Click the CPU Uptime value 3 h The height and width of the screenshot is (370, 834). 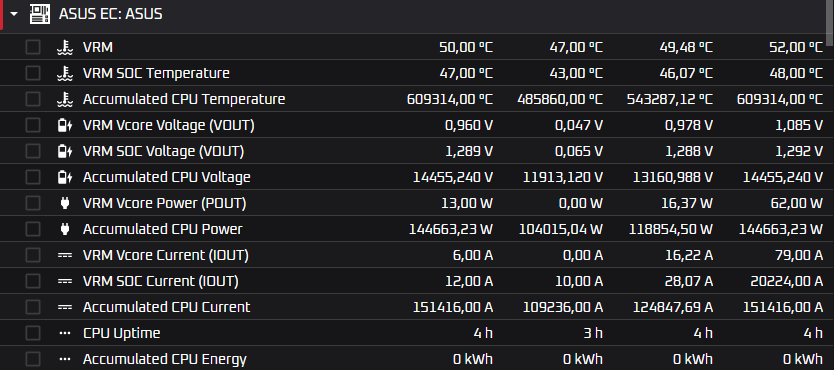[x=593, y=333]
